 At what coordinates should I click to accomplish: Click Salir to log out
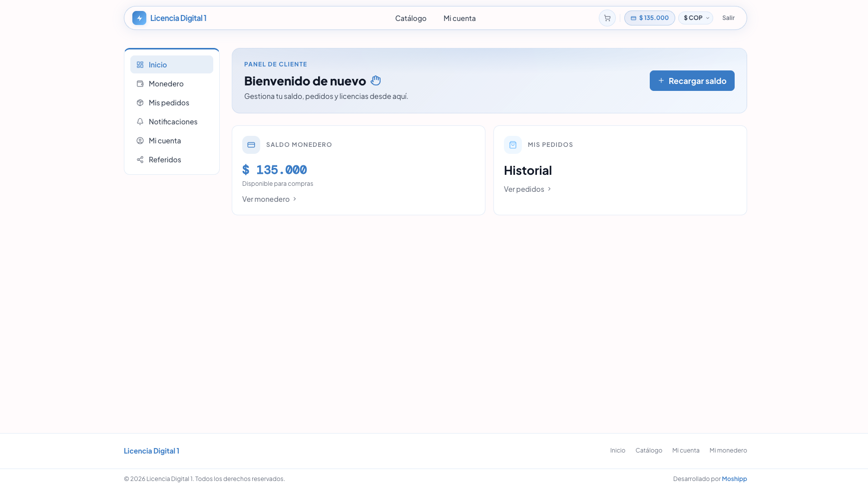coord(728,17)
